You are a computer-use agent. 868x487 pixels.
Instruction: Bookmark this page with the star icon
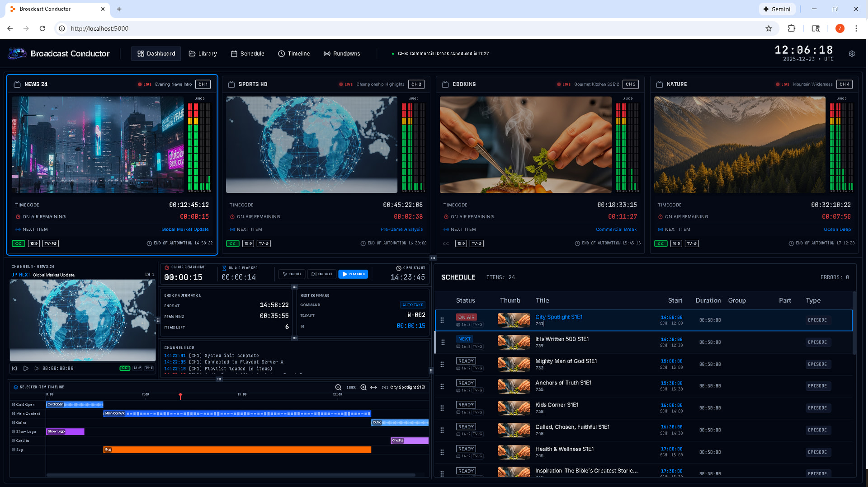(x=769, y=28)
